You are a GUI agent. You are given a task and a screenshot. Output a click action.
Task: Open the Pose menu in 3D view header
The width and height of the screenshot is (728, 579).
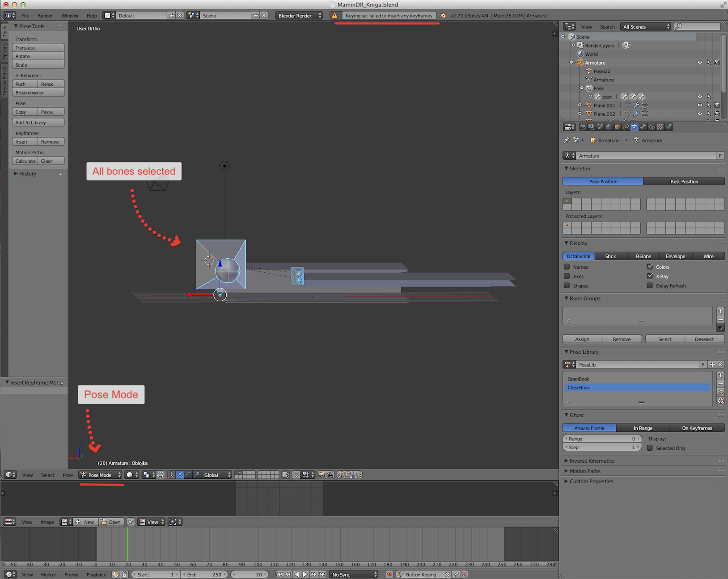pos(68,475)
